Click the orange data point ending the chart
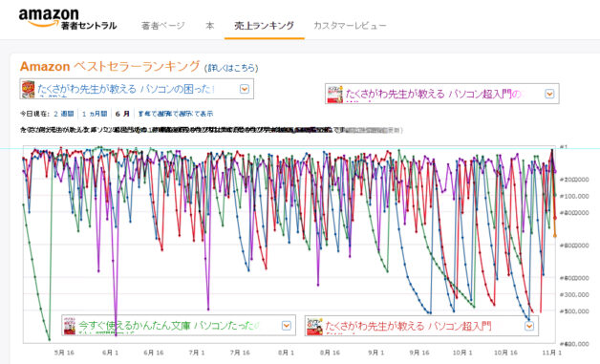The width and height of the screenshot is (600, 364). [x=555, y=236]
